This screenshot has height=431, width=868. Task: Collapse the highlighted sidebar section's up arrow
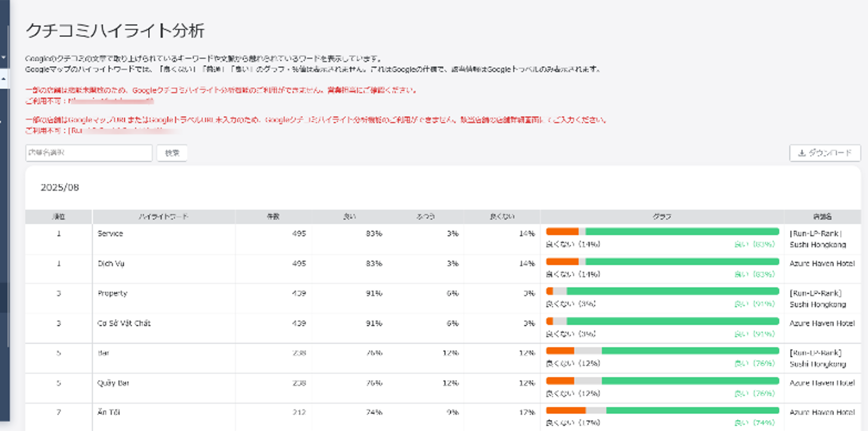coord(4,79)
